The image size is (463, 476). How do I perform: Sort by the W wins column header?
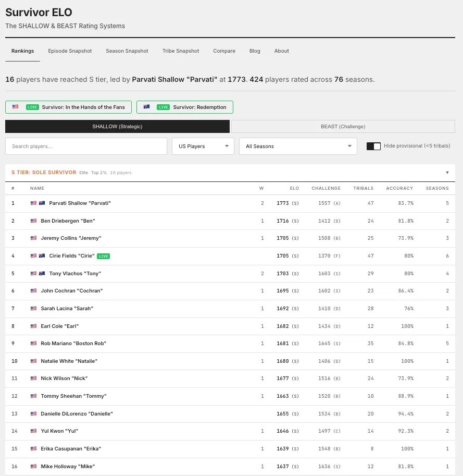point(261,188)
